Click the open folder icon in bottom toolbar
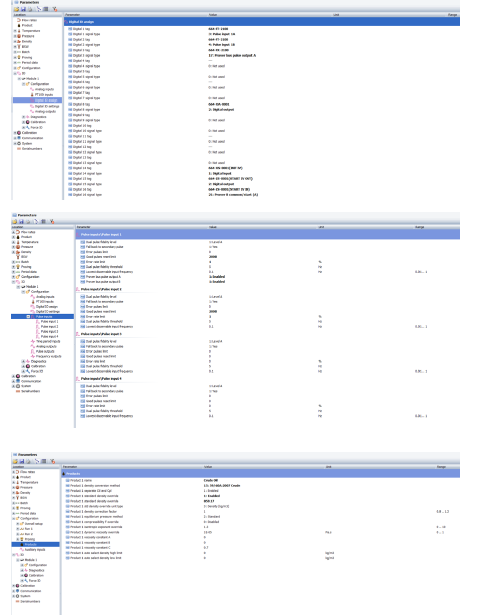 [x=15, y=461]
